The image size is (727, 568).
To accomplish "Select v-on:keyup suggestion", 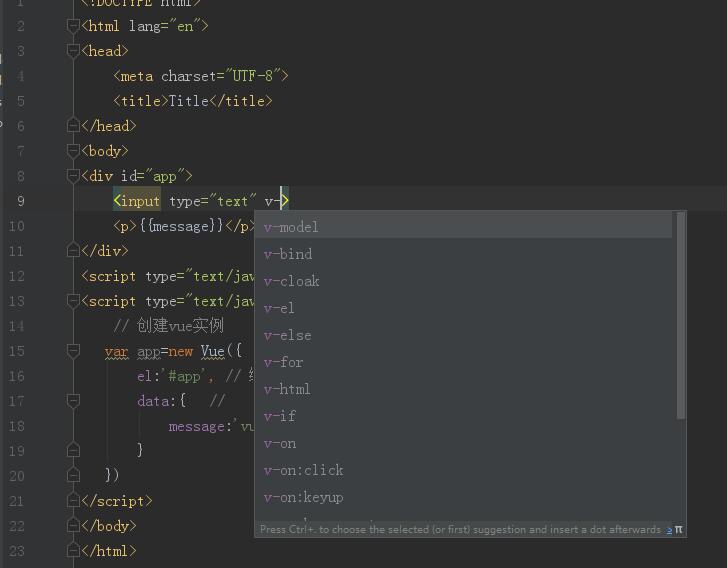I will pos(463,497).
